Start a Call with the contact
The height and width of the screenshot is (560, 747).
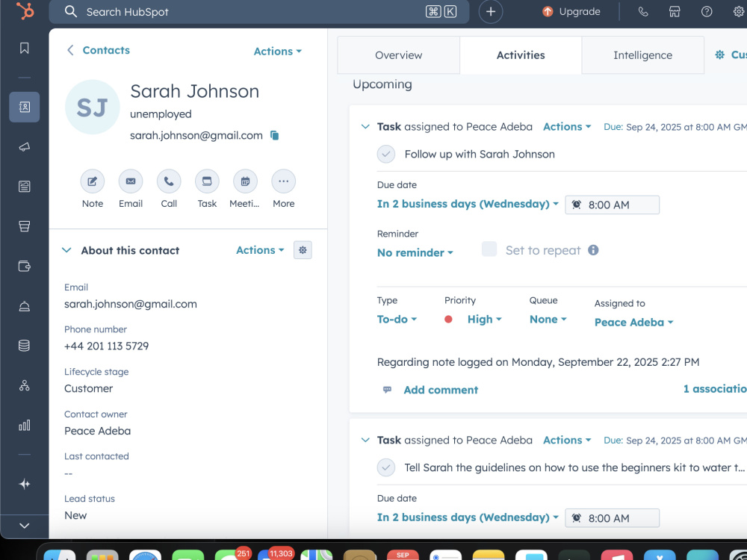pos(169,181)
